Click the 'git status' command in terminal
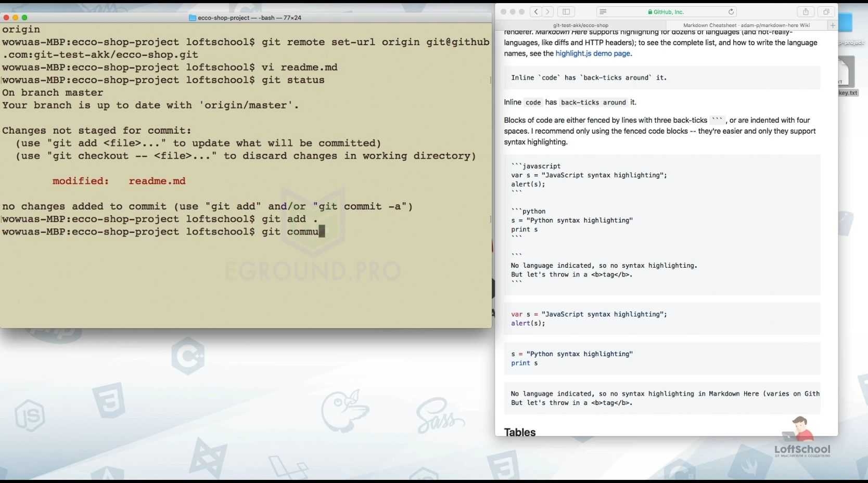 pos(293,80)
